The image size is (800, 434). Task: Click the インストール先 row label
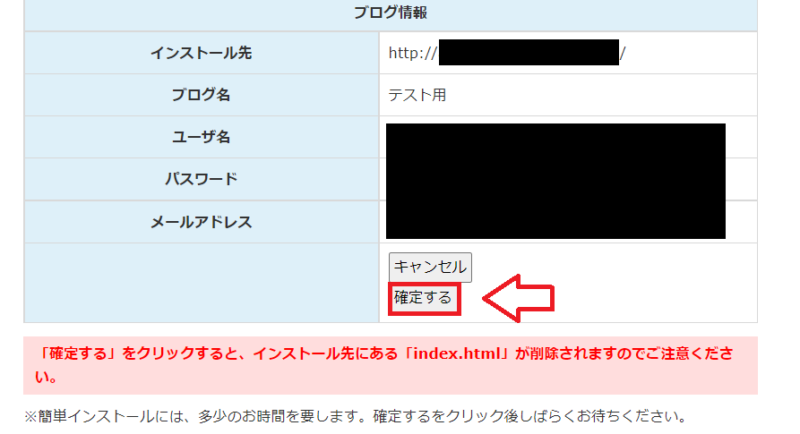pos(201,53)
